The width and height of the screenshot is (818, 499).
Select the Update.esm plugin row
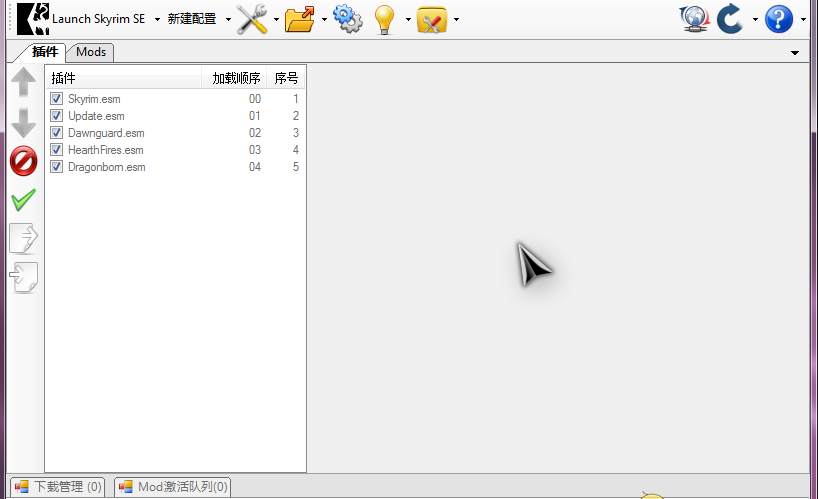coord(175,116)
